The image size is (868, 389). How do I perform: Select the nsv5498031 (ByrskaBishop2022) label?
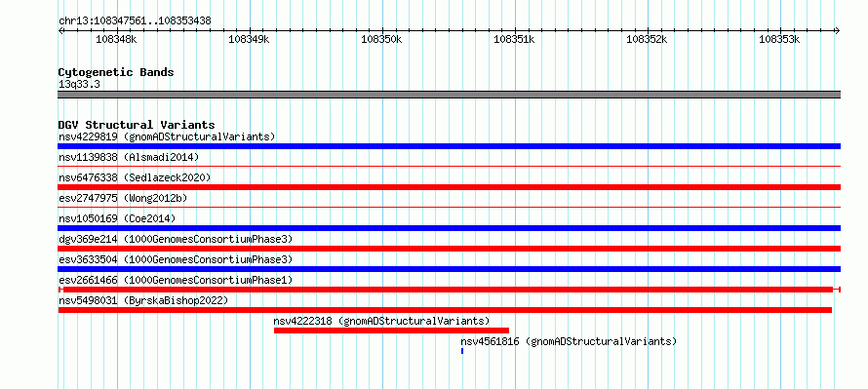pyautogui.click(x=143, y=300)
